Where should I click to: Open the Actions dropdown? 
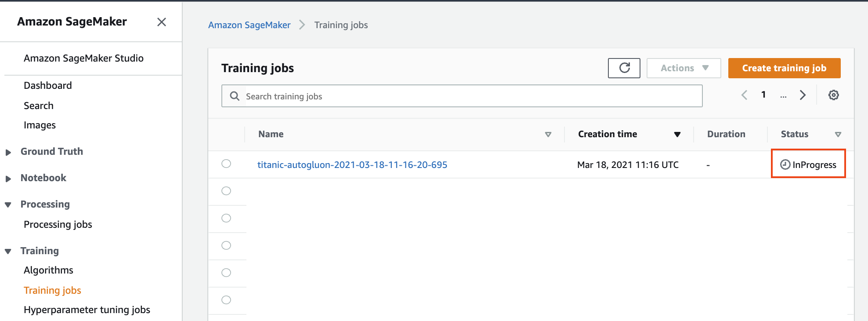pos(684,68)
